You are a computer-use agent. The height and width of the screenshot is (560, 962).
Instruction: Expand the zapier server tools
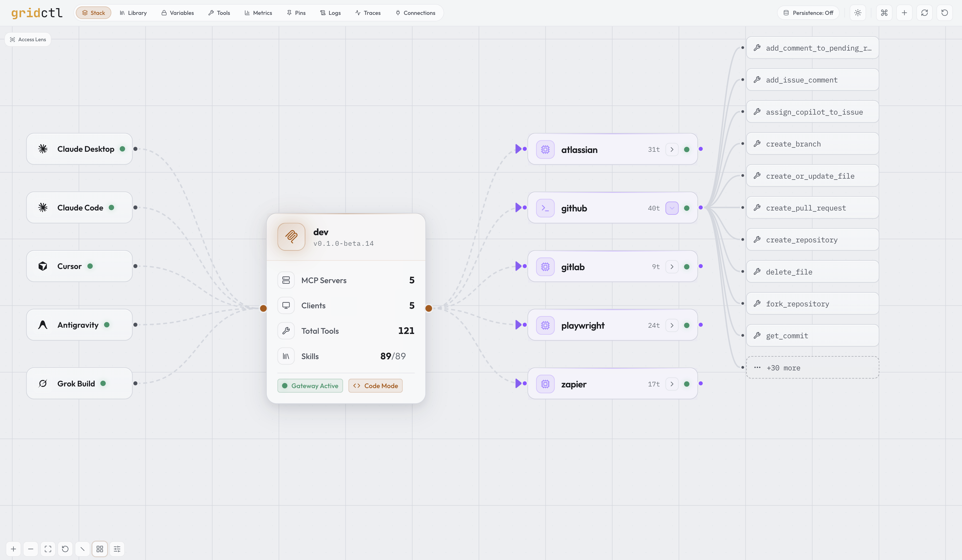click(x=672, y=384)
